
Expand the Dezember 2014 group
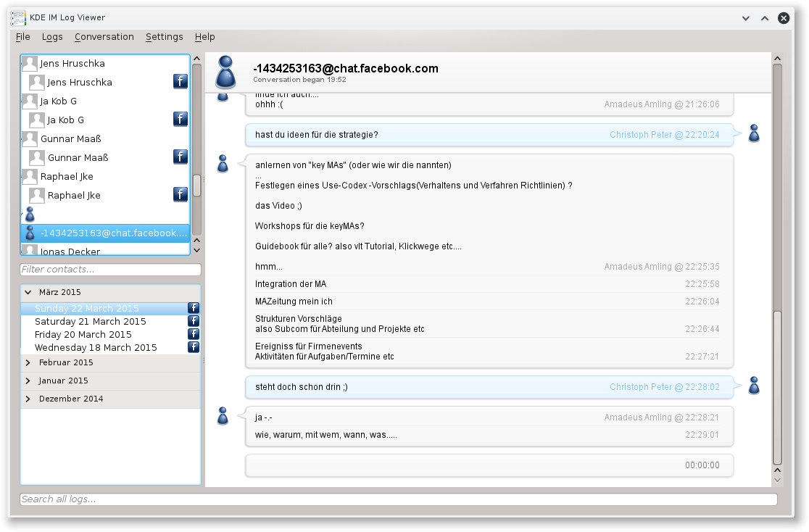tap(28, 399)
